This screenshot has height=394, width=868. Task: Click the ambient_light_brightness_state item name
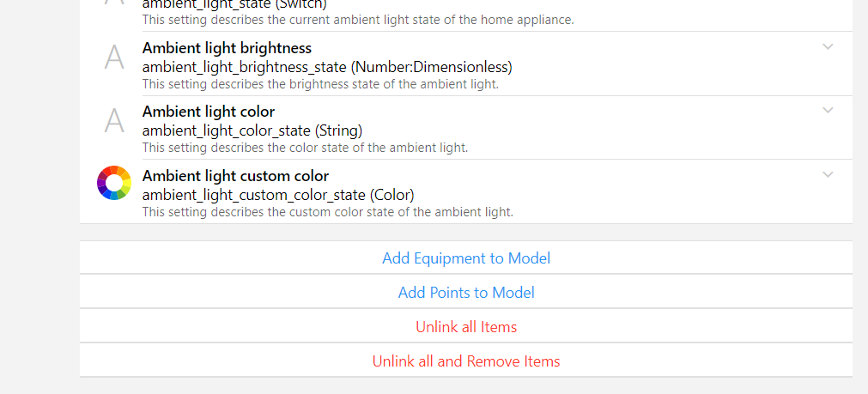coord(327,66)
